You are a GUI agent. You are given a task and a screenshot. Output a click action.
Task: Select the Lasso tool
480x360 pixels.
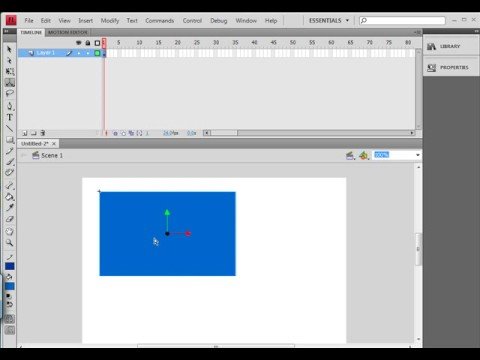coord(10,93)
